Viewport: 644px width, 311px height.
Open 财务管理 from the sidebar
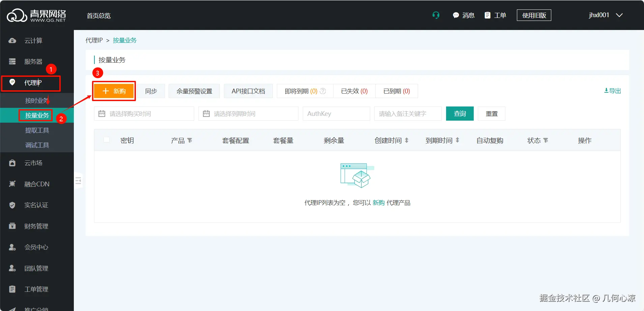coord(36,226)
